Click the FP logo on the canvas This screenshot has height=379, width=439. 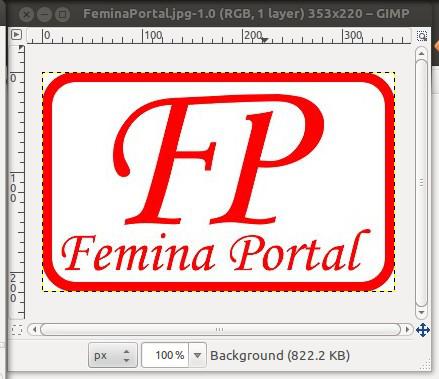(218, 159)
